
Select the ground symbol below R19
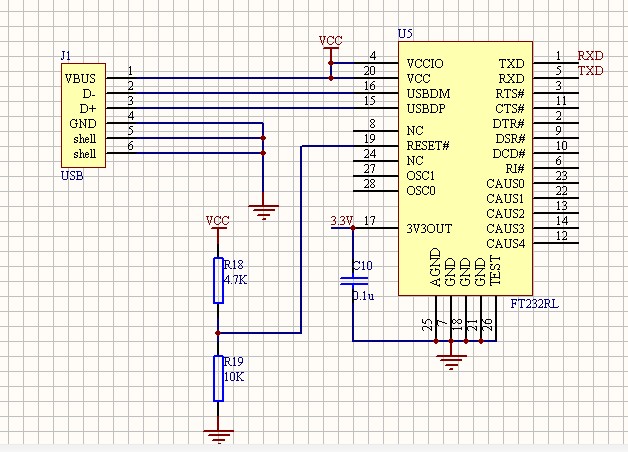pos(217,433)
